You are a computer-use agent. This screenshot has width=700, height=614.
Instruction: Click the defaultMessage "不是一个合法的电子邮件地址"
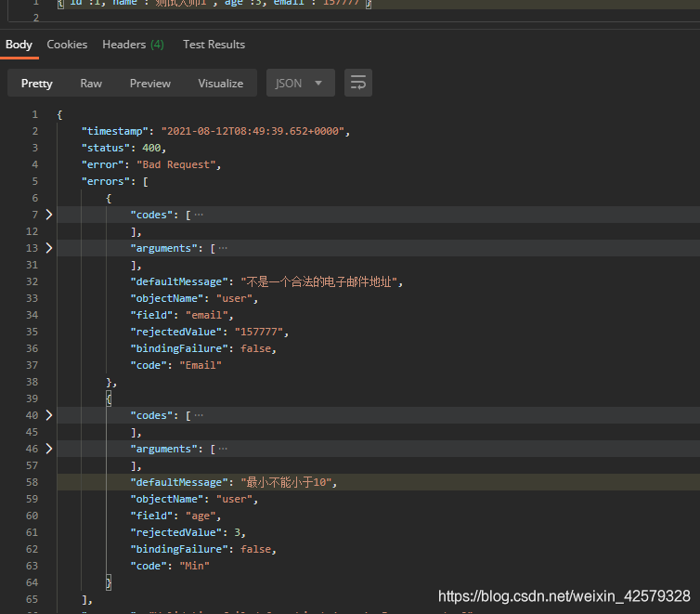pyautogui.click(x=319, y=281)
